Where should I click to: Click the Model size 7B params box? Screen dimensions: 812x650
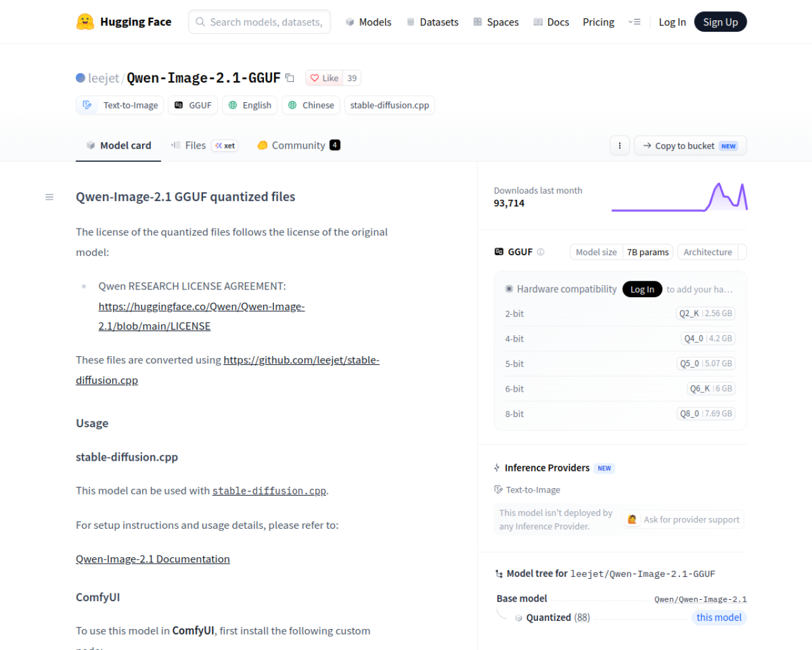[622, 252]
